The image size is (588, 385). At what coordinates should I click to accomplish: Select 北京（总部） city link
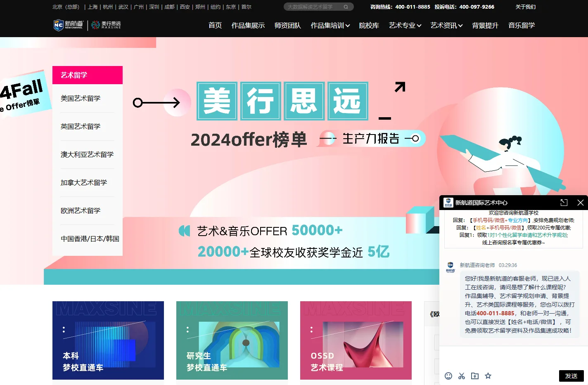(67, 7)
